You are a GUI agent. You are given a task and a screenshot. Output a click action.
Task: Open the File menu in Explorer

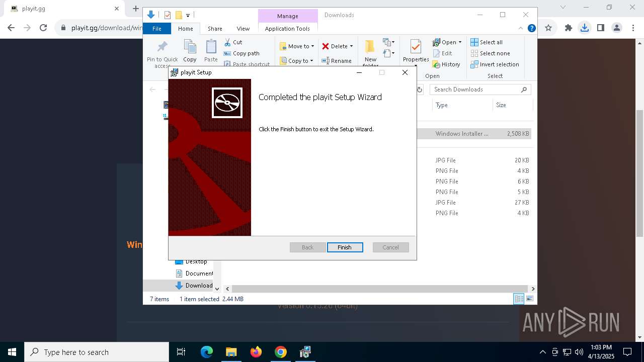157,29
